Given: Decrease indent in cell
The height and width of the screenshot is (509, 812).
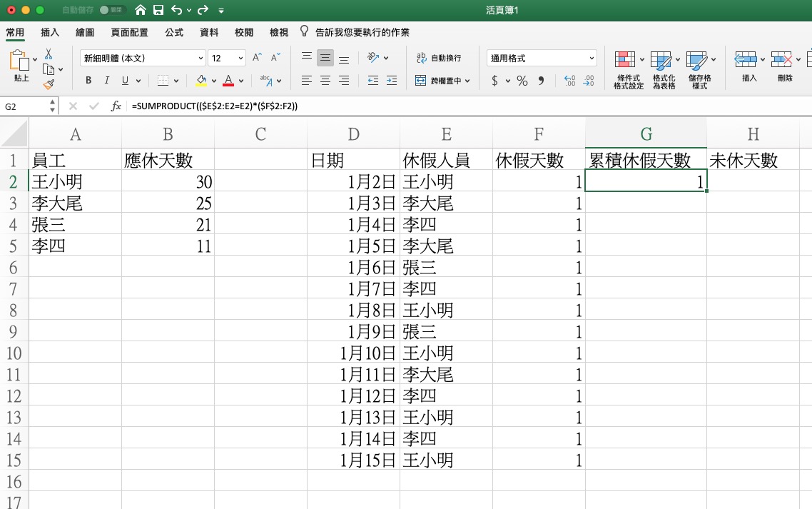Looking at the screenshot, I should coord(373,81).
